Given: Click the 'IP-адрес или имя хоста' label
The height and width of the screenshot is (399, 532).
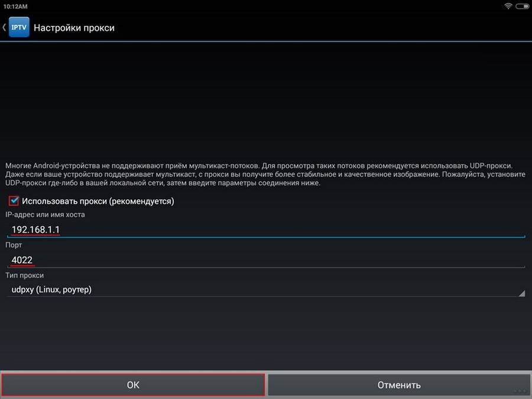Looking at the screenshot, I should tap(46, 215).
